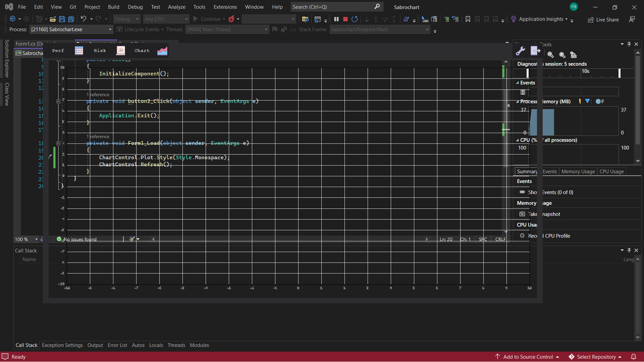Collapse the Form1_Load method outline

58,143
